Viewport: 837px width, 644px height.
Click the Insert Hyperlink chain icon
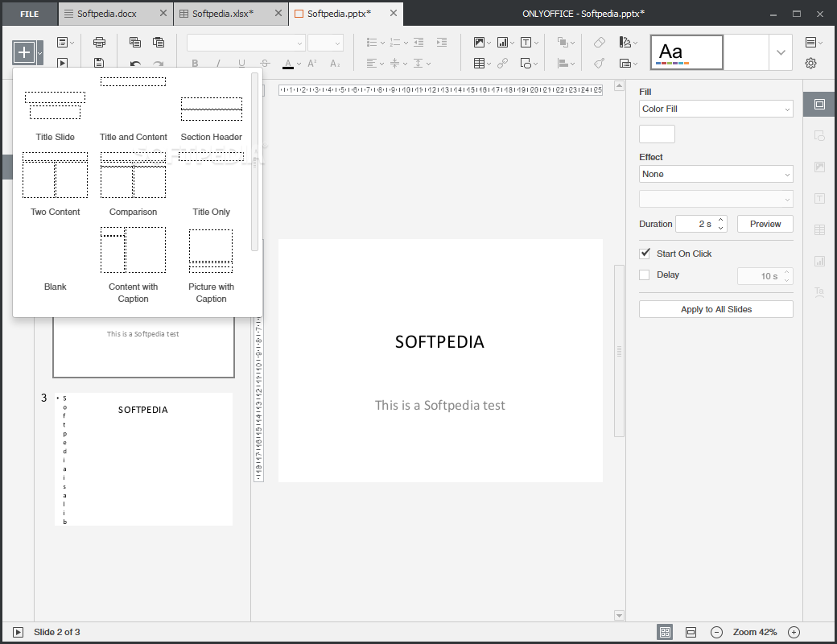coord(502,64)
